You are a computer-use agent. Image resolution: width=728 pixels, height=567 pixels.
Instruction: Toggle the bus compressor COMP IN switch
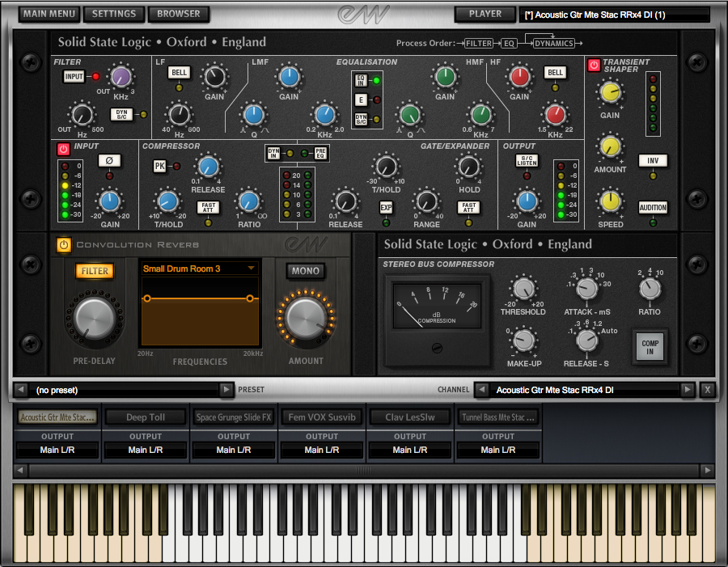click(x=650, y=347)
